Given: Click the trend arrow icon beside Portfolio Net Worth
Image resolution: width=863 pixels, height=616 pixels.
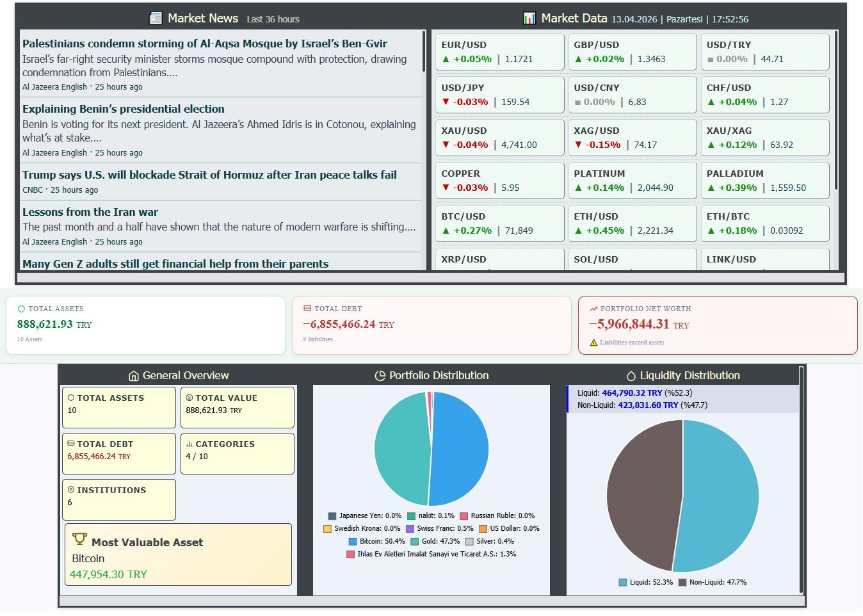Looking at the screenshot, I should tap(593, 308).
